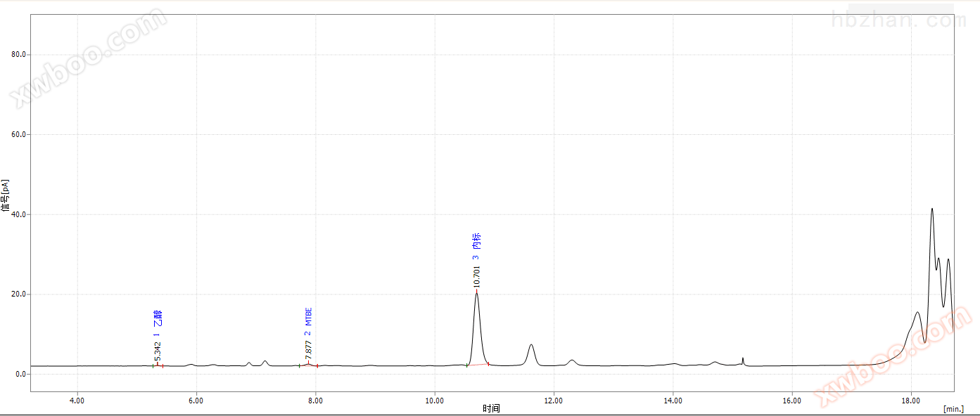Click the sharp spike near 15.2 minutes

click(x=743, y=359)
